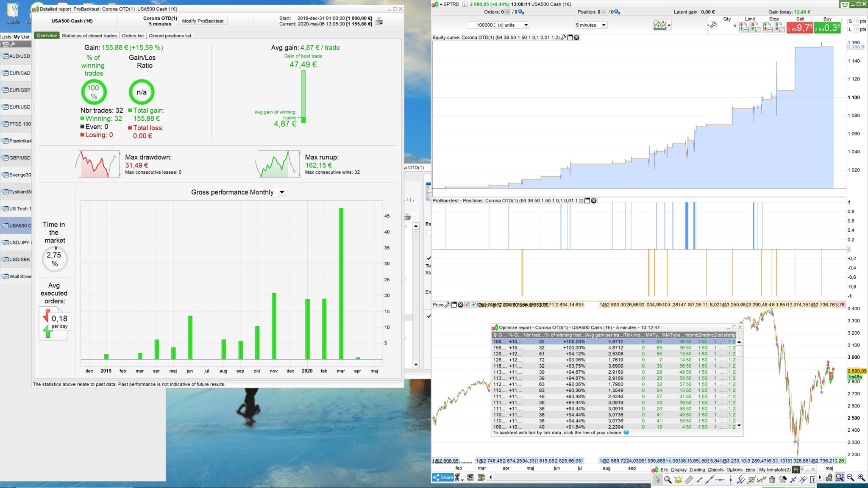Select the alert bell tool
Image resolution: width=868 pixels, height=488 pixels.
tap(678, 480)
